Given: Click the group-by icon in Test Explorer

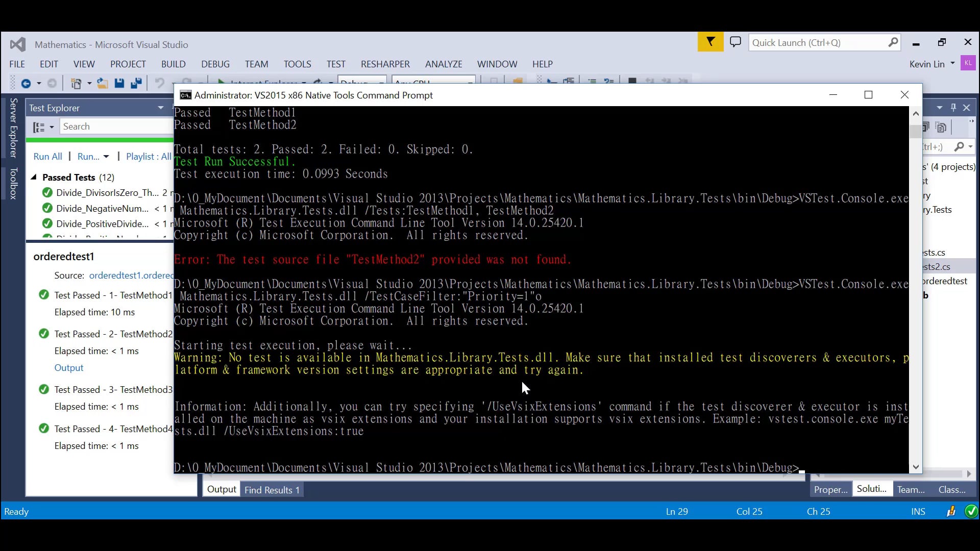Looking at the screenshot, I should coord(40,127).
